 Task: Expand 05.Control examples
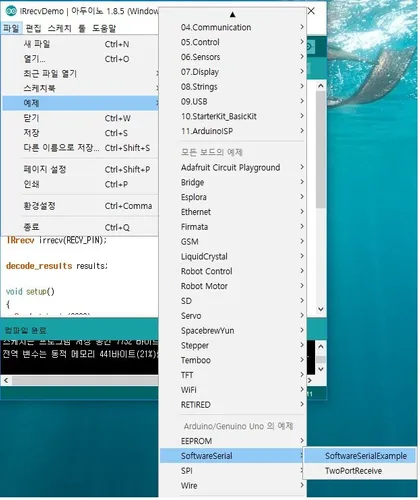point(233,42)
